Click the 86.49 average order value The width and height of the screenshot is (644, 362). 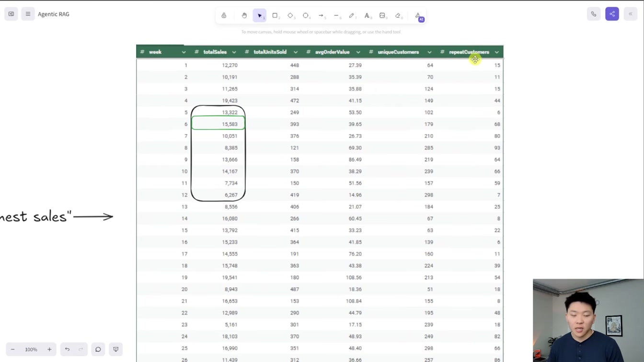(x=355, y=159)
